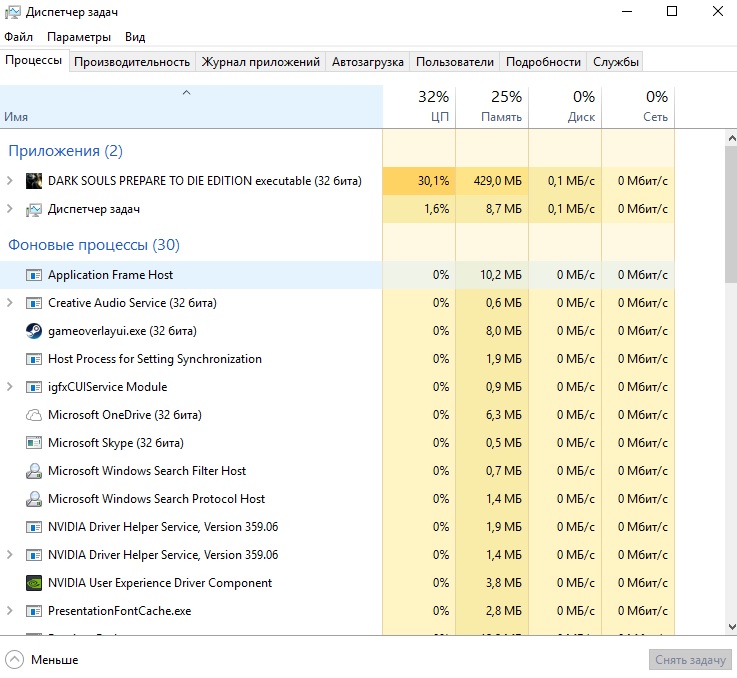Collapse details with the Меньше arrow

tap(14, 660)
